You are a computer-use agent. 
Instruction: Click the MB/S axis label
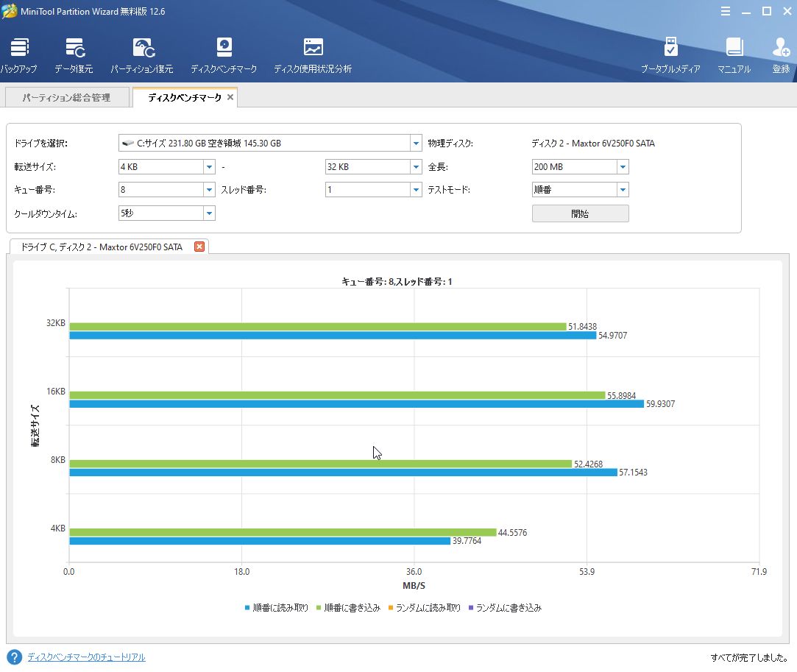(414, 586)
